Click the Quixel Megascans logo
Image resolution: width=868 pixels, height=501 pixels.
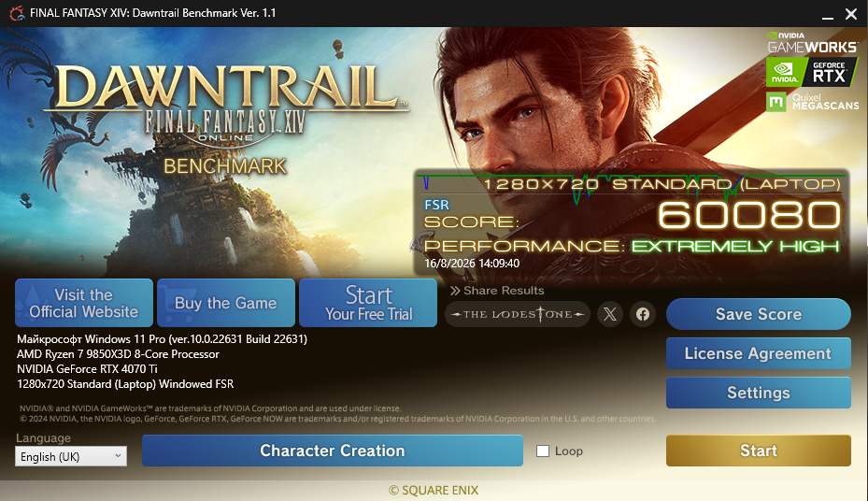pos(813,102)
